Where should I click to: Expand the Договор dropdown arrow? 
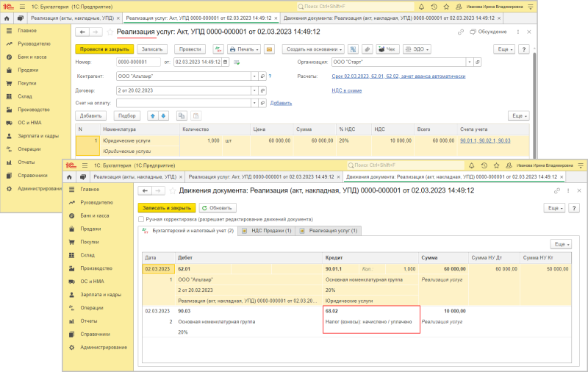[x=254, y=90]
